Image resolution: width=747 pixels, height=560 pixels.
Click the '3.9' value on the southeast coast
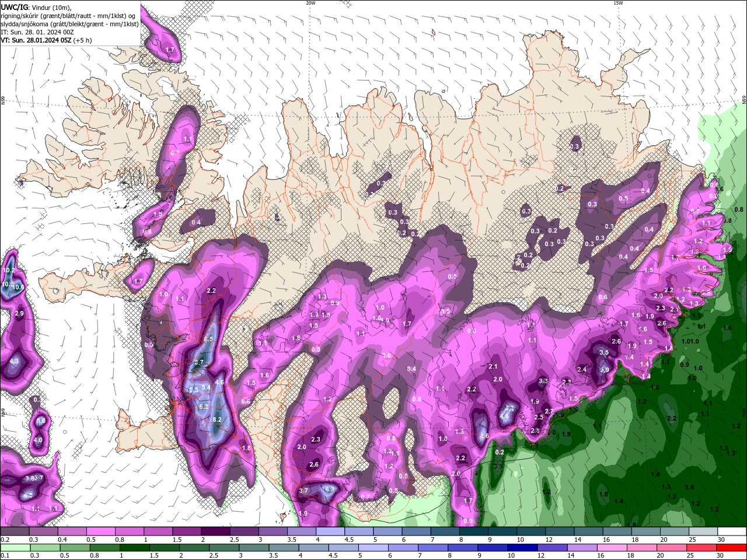(605, 370)
